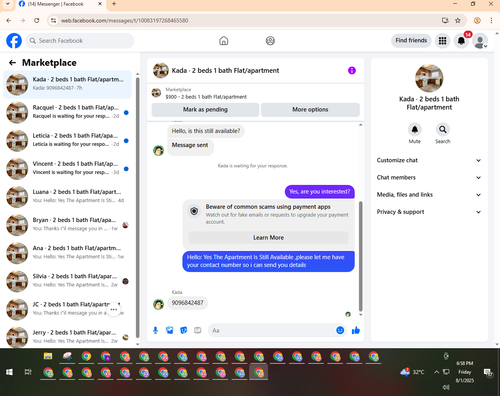Screen dimensions: 500x396
Task: Click the message input field Aa
Action: 272,330
